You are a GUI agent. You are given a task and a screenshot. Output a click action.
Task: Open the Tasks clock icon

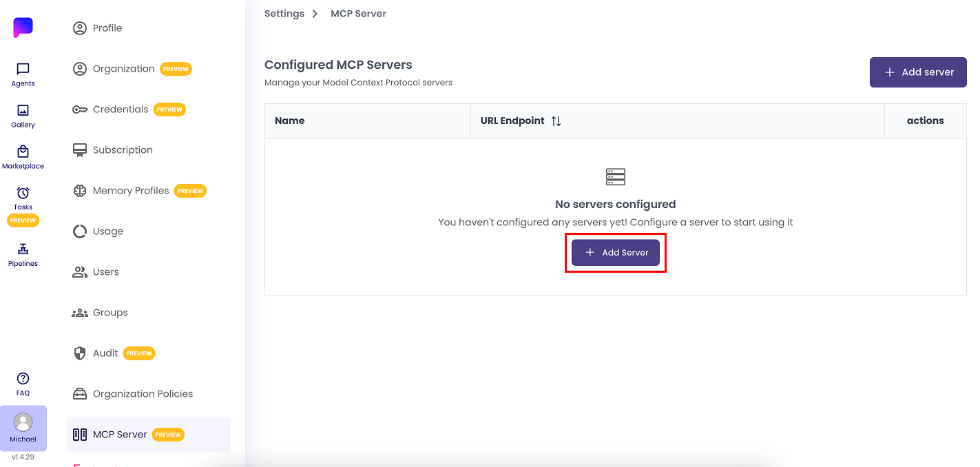point(23,193)
